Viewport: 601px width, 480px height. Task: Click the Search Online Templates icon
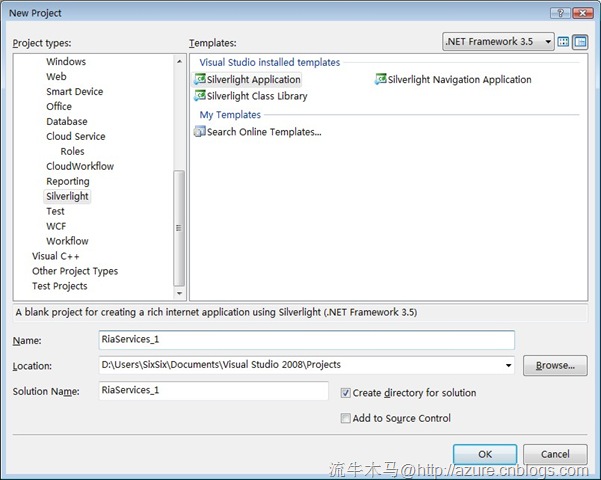point(200,132)
